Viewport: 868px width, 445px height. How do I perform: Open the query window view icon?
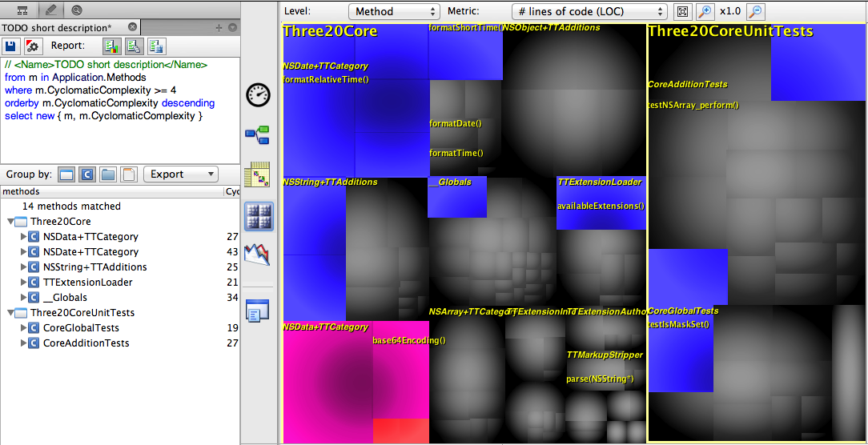257,311
